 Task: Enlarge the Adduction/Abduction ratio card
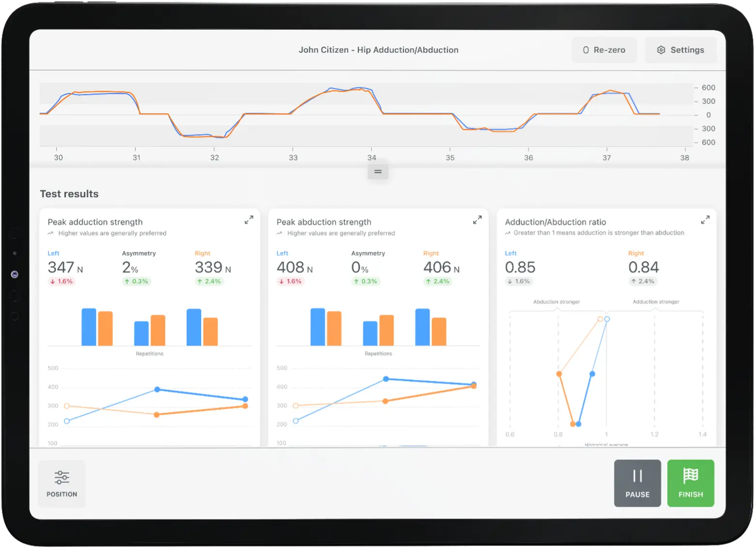pyautogui.click(x=705, y=220)
